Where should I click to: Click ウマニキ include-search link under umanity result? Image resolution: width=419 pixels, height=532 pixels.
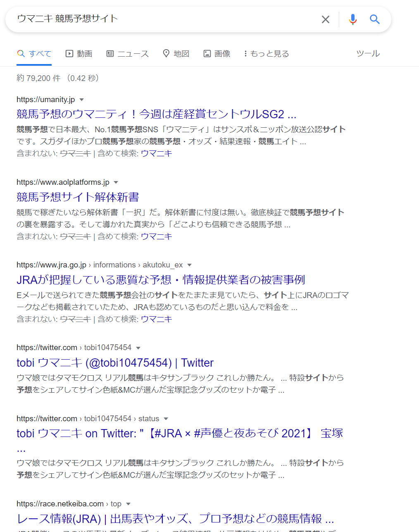[156, 153]
